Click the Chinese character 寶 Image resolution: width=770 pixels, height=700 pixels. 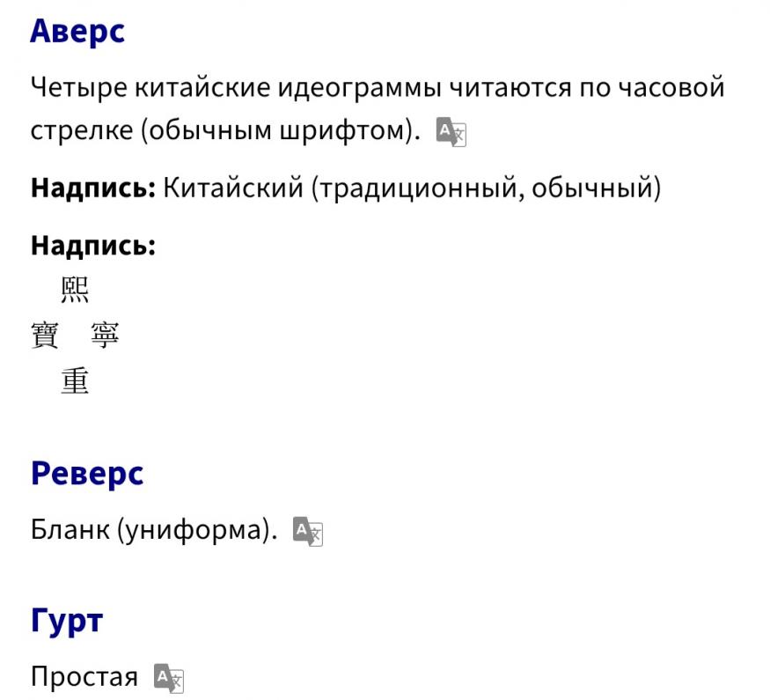pos(45,335)
